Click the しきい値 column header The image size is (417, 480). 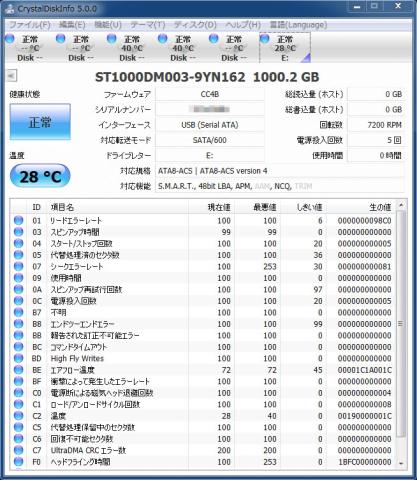[303, 207]
